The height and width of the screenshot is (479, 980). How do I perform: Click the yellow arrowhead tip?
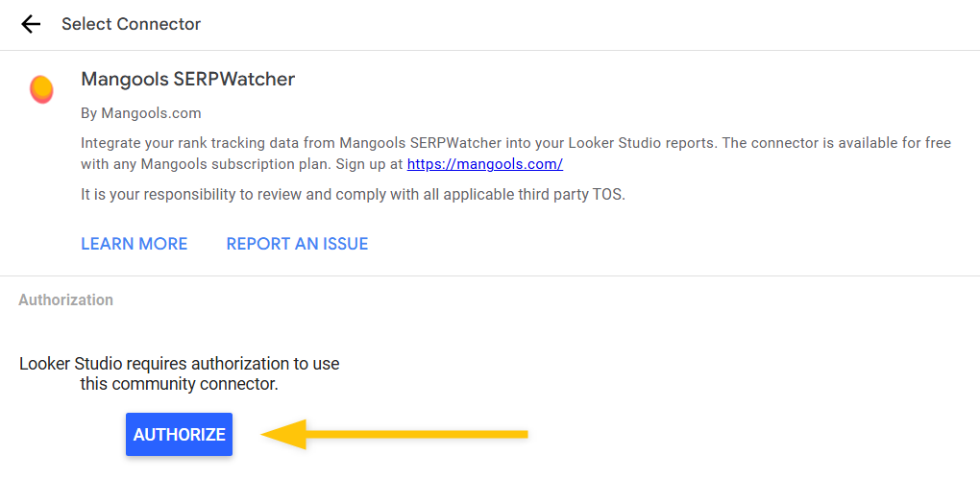click(x=266, y=434)
